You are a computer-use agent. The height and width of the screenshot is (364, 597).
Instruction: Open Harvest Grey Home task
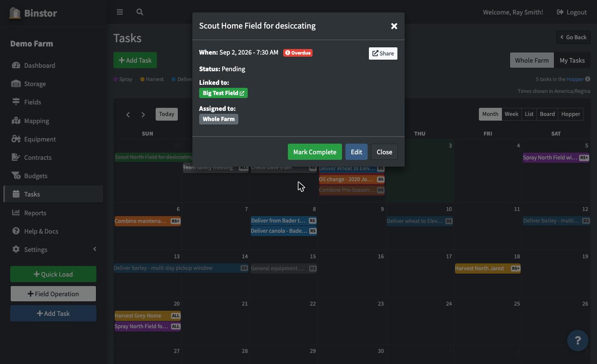click(x=148, y=315)
